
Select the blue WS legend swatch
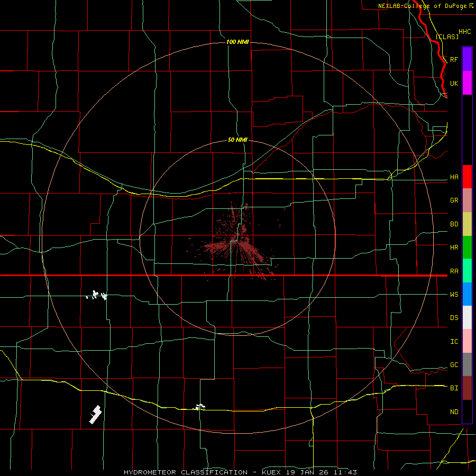coord(467,294)
